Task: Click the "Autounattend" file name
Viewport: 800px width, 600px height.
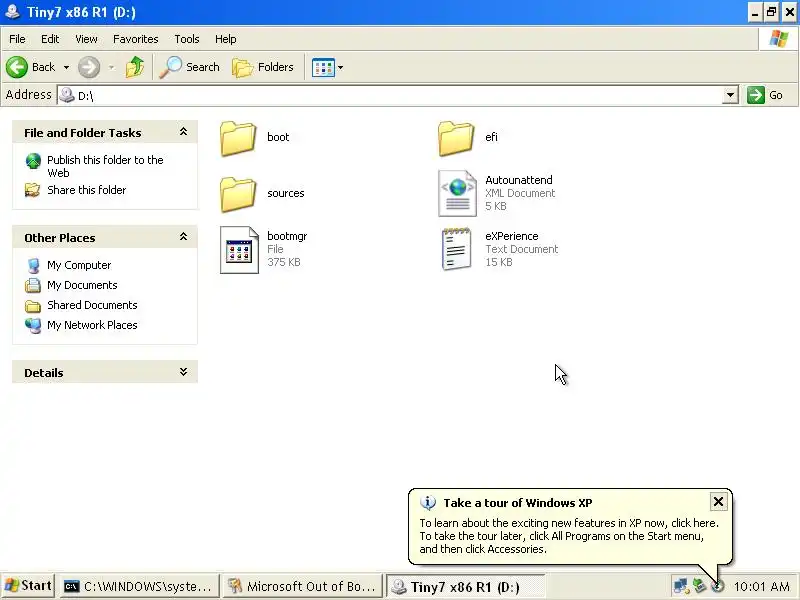Action: coord(519,180)
